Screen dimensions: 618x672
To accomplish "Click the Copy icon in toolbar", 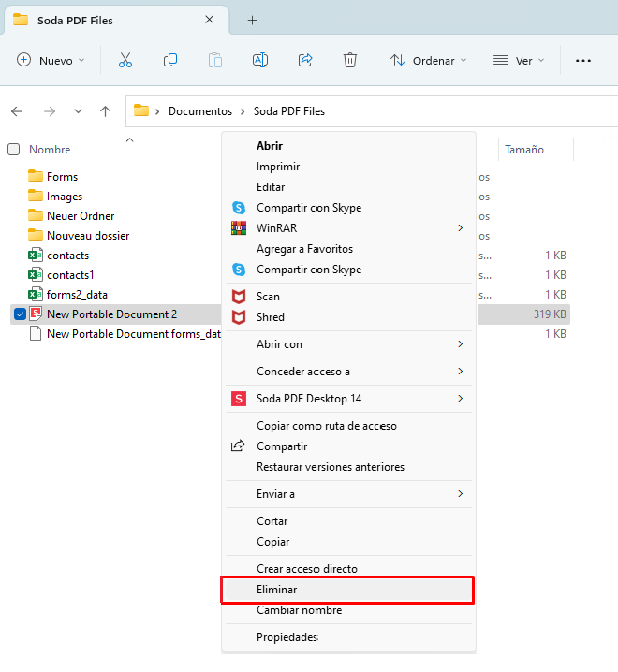I will pyautogui.click(x=170, y=61).
